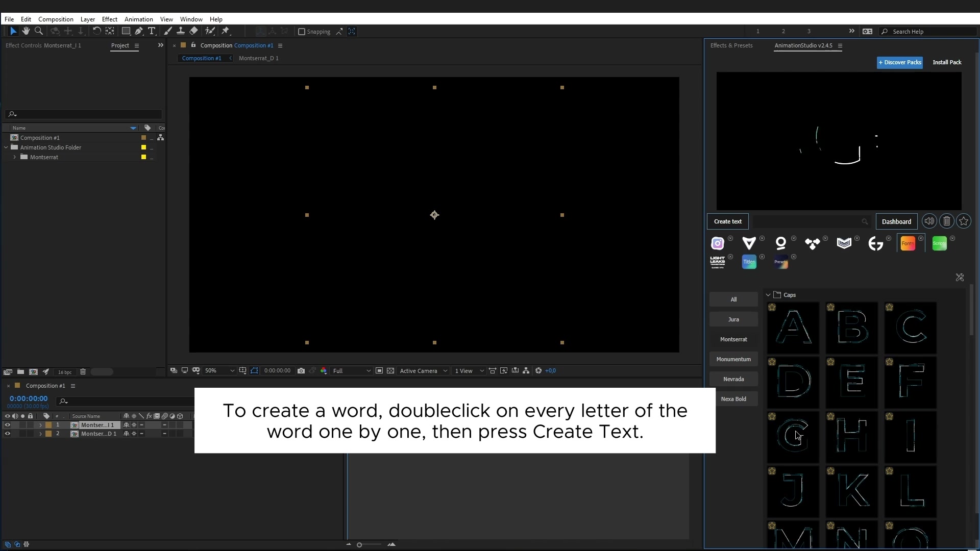Click the Create text button
The width and height of the screenshot is (980, 551).
click(728, 221)
